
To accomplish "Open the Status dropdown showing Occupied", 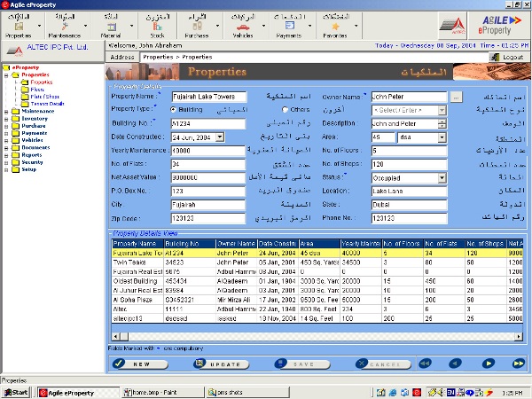I will 442,178.
